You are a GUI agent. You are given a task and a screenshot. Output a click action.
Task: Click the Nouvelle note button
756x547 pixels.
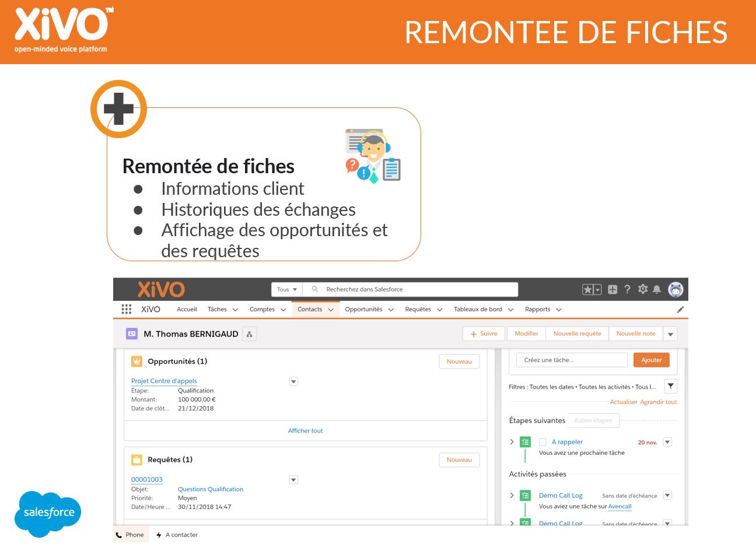point(636,334)
